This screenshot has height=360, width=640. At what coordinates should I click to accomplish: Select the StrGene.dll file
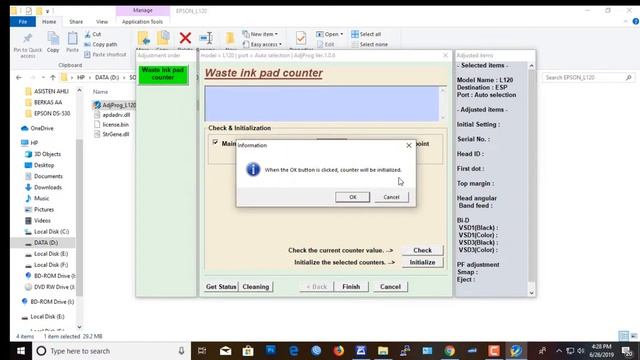[x=111, y=134]
